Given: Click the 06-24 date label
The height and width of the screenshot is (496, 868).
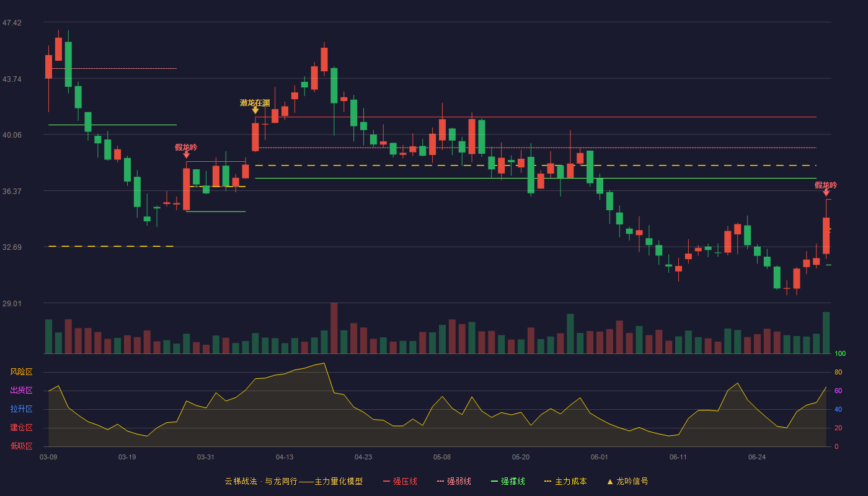Looking at the screenshot, I should [757, 457].
